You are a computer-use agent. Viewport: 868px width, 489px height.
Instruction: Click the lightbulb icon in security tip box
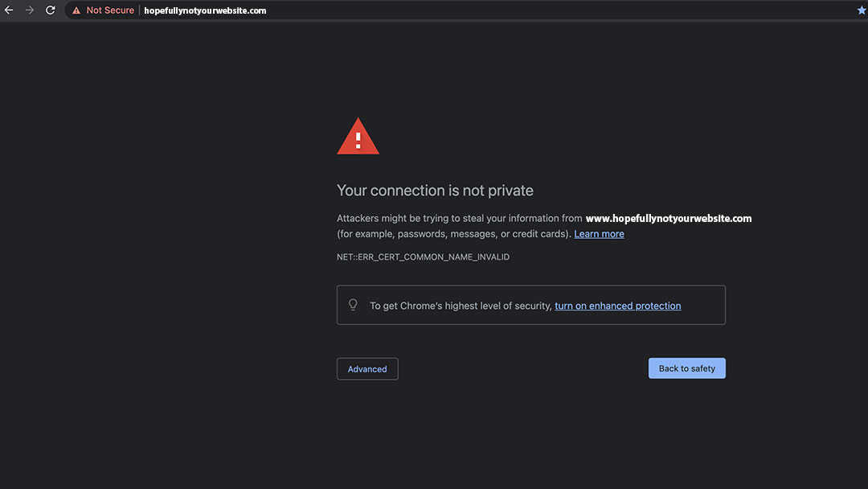[x=353, y=305]
